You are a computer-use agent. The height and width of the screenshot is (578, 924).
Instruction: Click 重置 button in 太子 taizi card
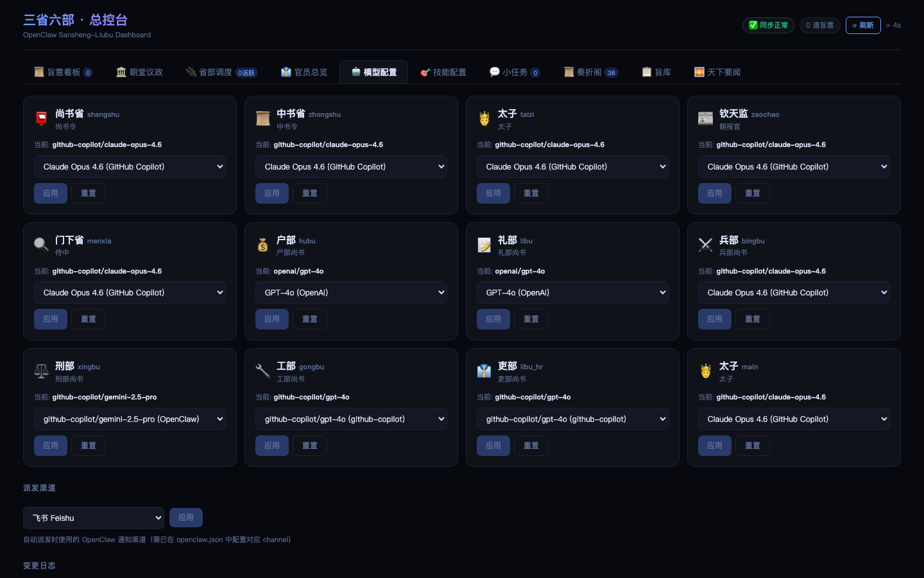531,193
